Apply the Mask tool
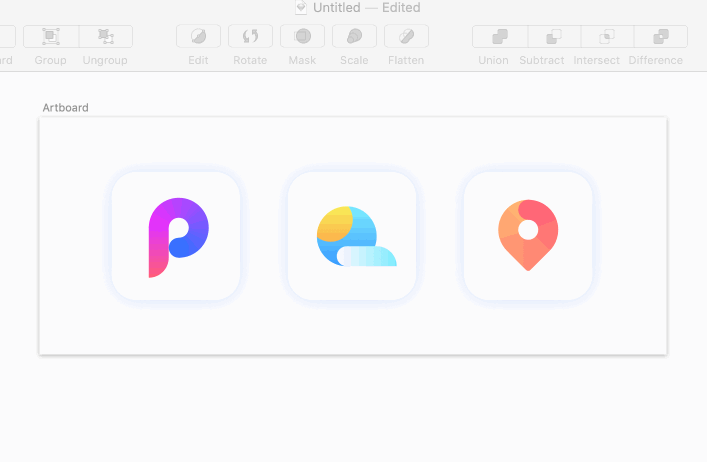 (302, 37)
